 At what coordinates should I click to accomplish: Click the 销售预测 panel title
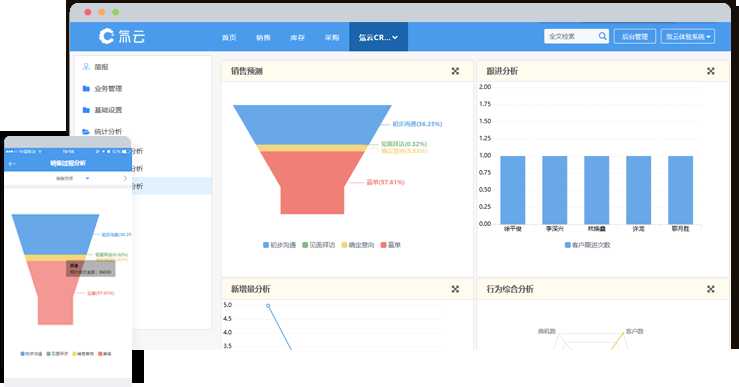[246, 71]
